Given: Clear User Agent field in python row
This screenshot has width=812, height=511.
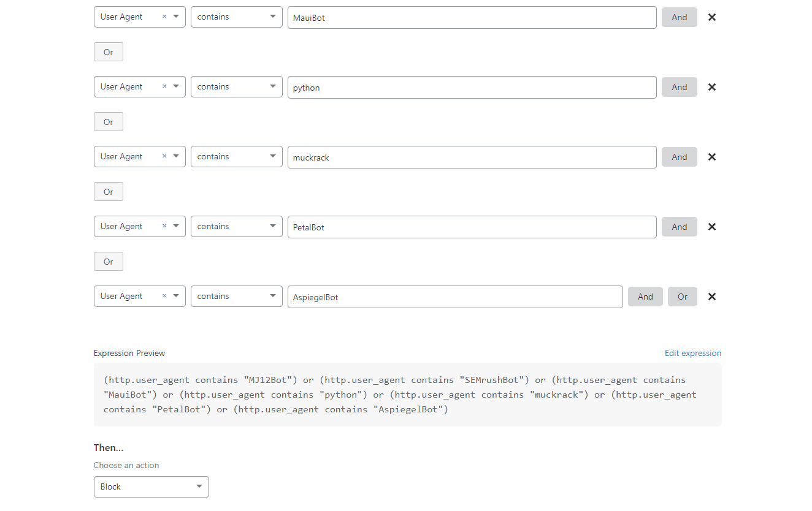Looking at the screenshot, I should pos(164,87).
